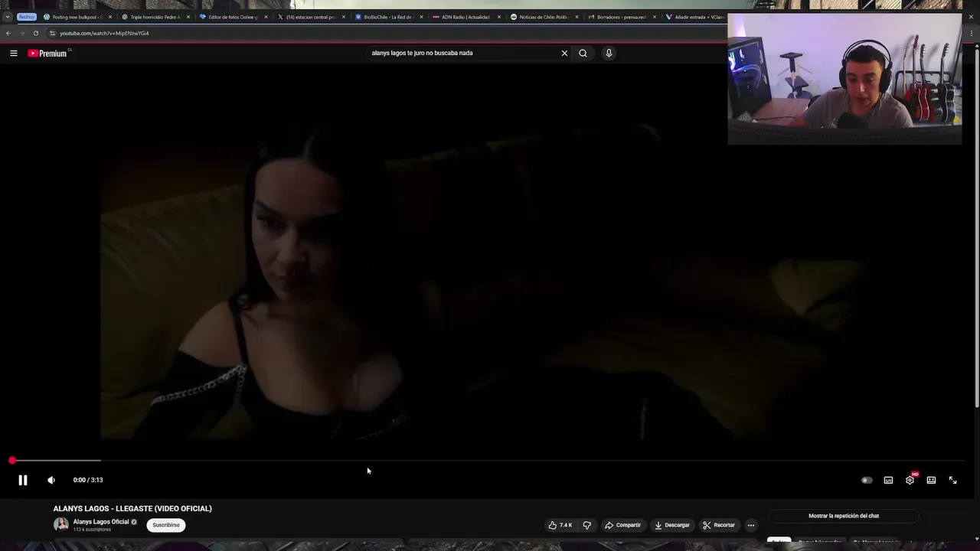Reload the page with the refresh icon

pos(36,33)
